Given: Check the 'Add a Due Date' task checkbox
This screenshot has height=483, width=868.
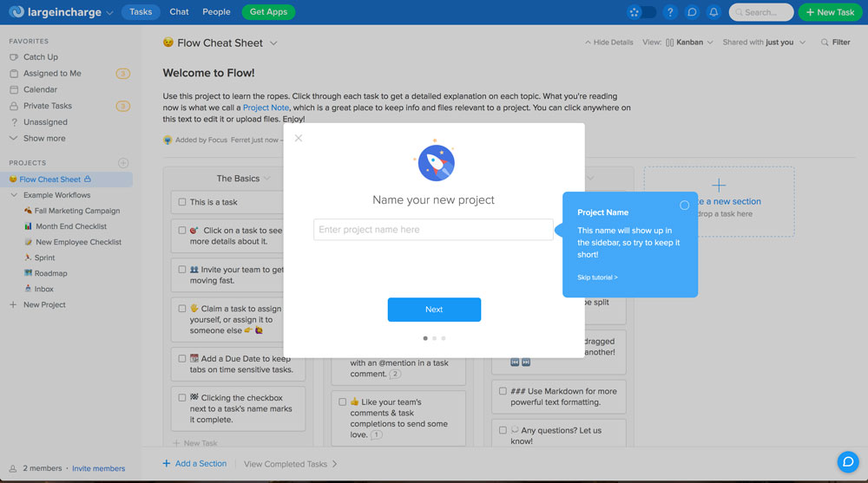Looking at the screenshot, I should tap(182, 358).
